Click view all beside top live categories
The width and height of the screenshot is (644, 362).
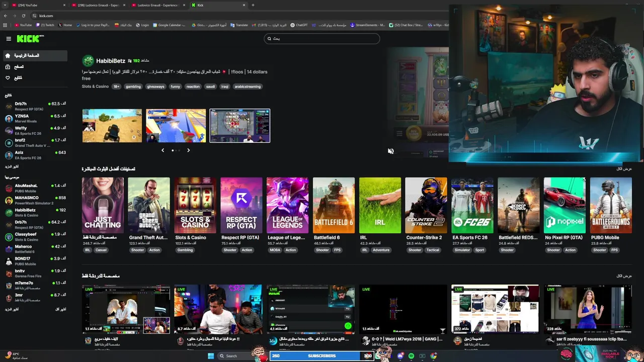click(624, 169)
